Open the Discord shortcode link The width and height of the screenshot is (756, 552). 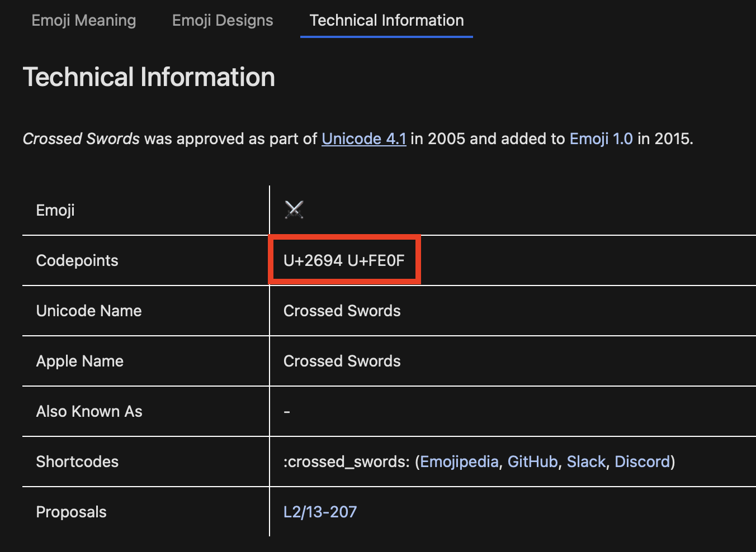642,461
